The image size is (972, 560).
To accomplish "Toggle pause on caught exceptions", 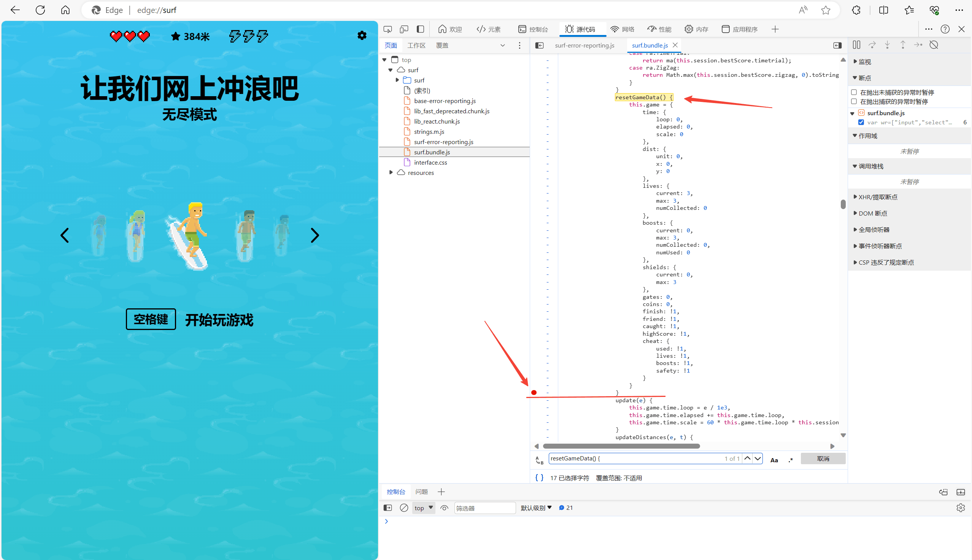I will (854, 102).
